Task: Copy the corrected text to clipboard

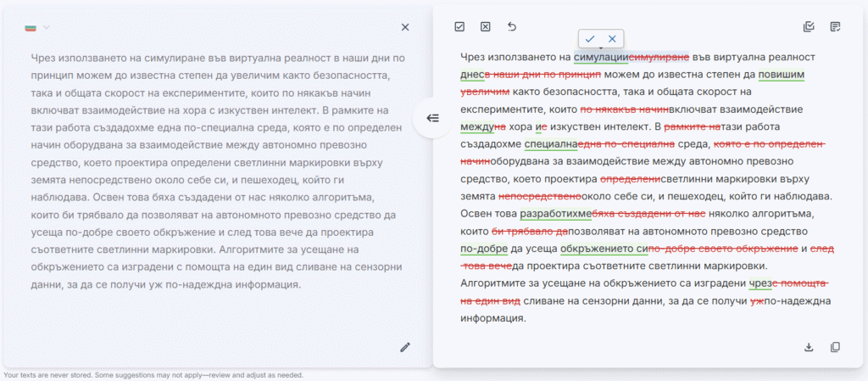Action: [836, 347]
